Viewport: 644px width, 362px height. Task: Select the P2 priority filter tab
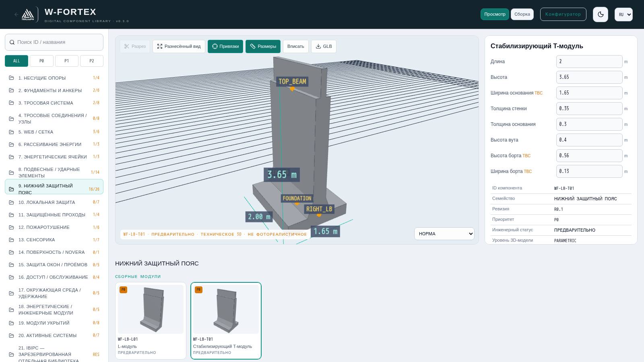[x=92, y=61]
